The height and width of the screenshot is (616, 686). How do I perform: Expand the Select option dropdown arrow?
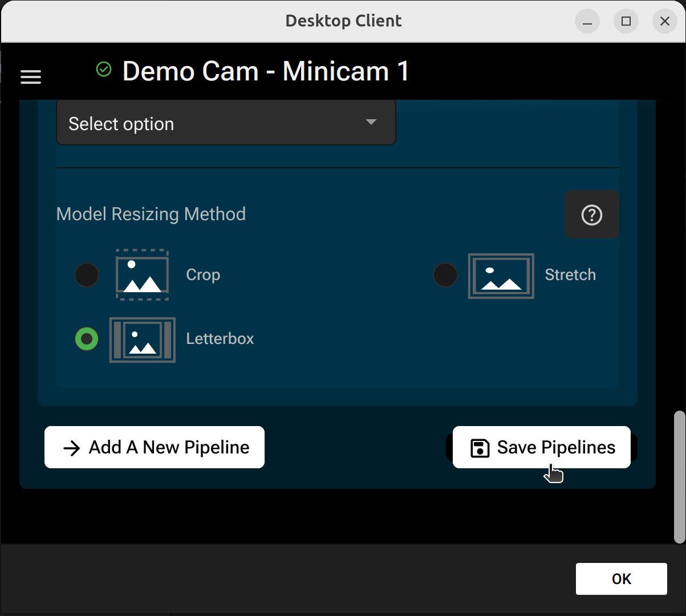371,122
